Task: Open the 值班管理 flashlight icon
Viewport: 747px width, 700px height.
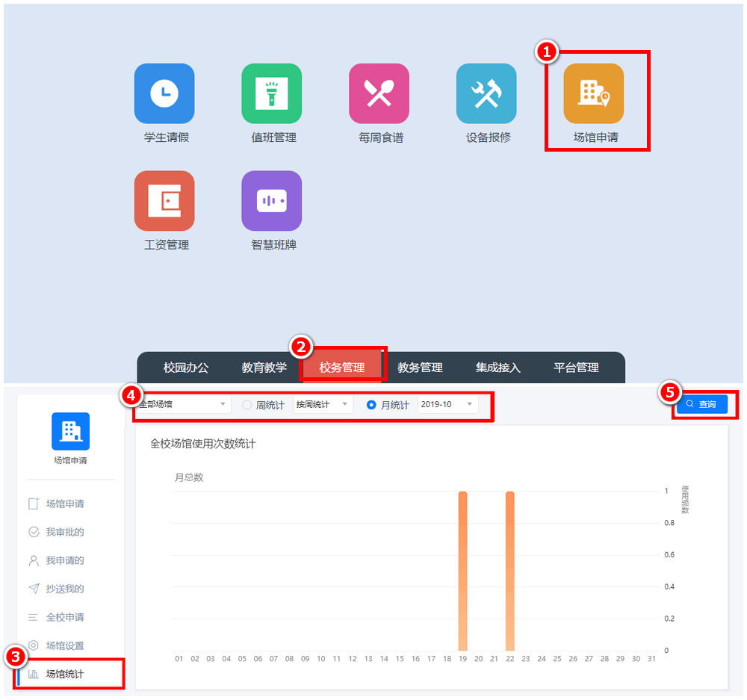Action: (271, 93)
